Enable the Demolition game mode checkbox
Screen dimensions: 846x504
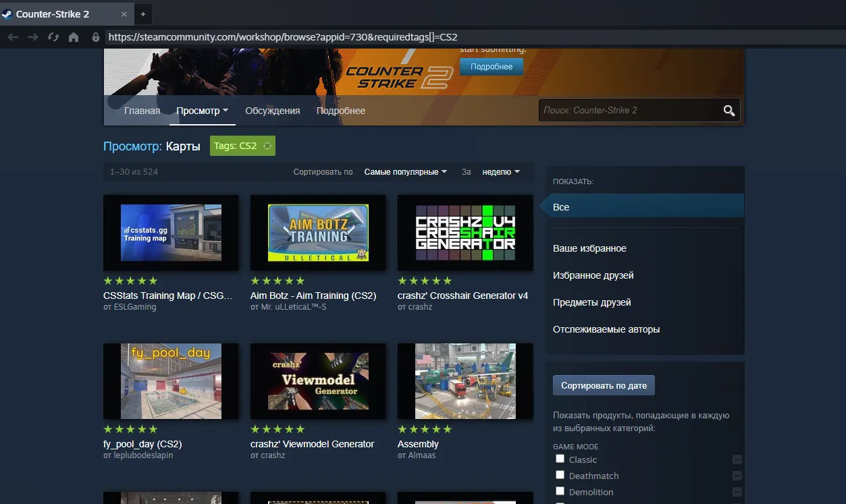[560, 491]
